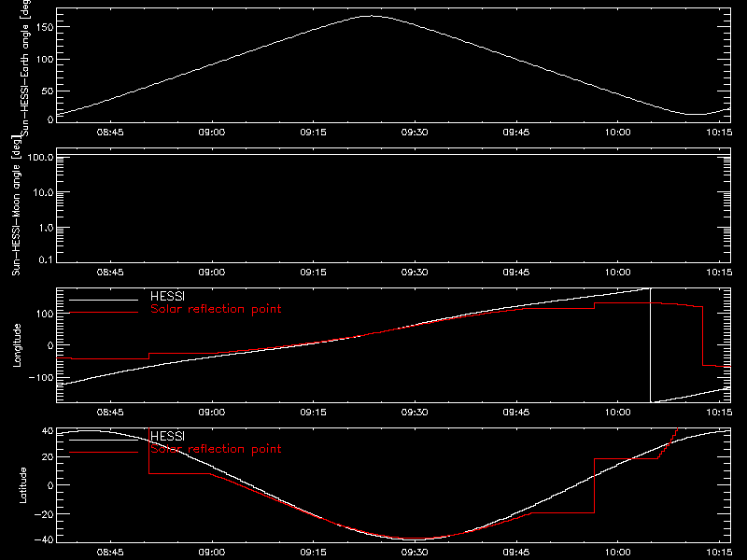This screenshot has height=560, width=747.
Task: Click the Latitude axis title
Action: [22, 485]
